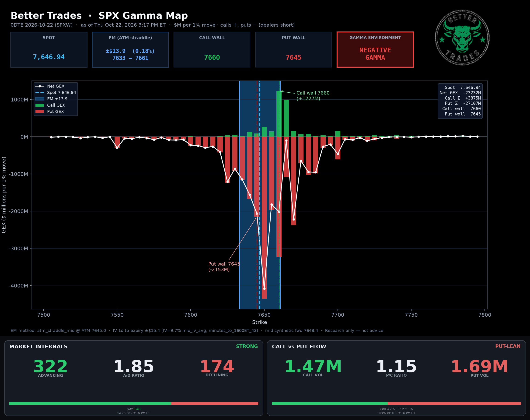Screen dimensions: 530x420
Task: Click the advancing/declining progress bar
Action: click(134, 403)
